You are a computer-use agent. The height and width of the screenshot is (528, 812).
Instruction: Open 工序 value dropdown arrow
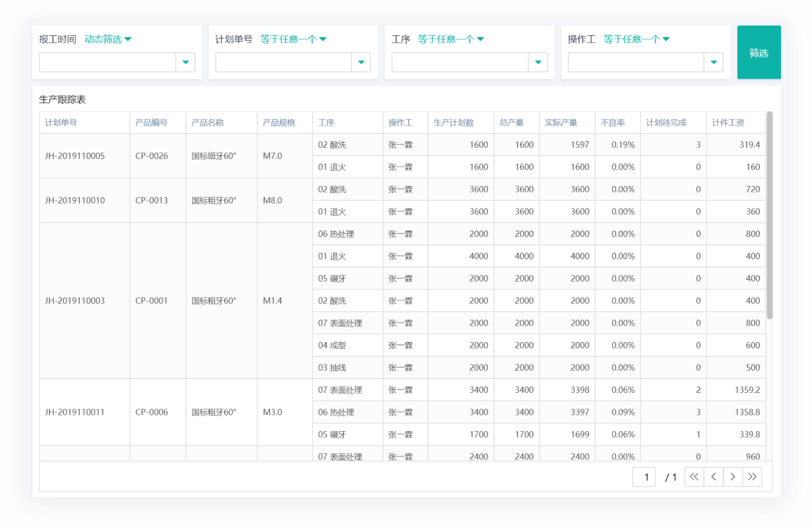point(538,62)
